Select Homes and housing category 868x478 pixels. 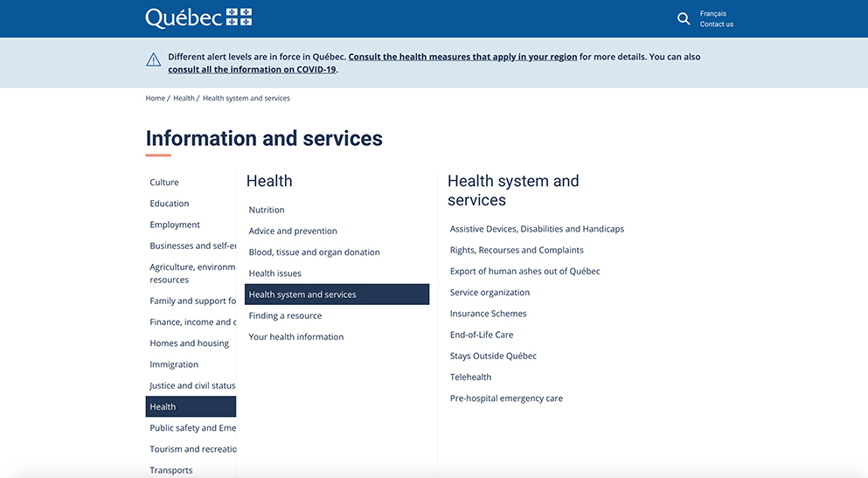click(x=189, y=343)
